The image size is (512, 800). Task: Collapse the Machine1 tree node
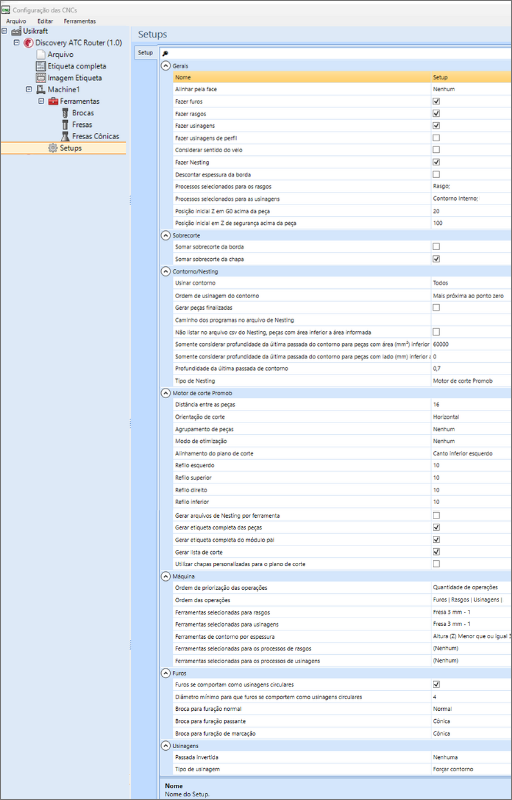tap(29, 89)
